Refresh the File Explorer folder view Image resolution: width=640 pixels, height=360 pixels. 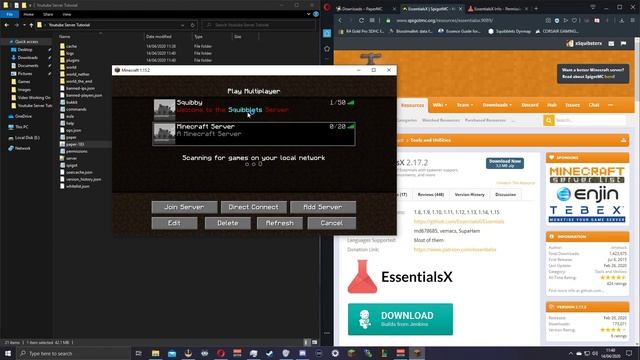tap(193, 25)
